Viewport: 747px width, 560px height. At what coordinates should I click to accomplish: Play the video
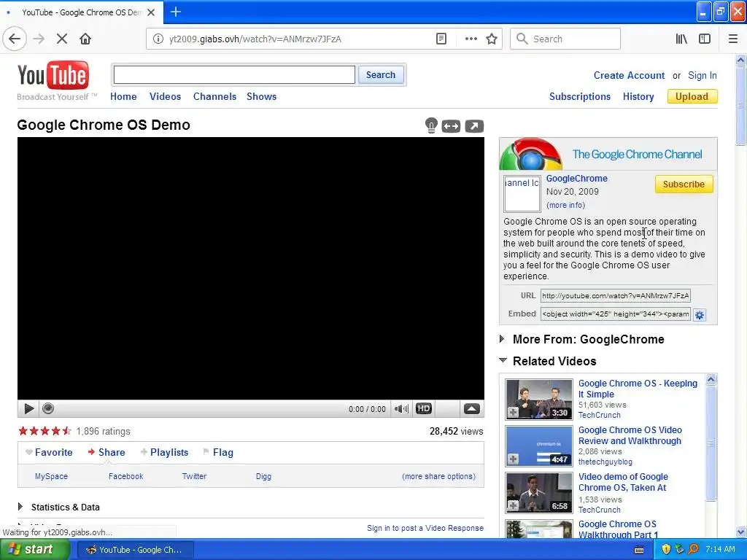(28, 408)
